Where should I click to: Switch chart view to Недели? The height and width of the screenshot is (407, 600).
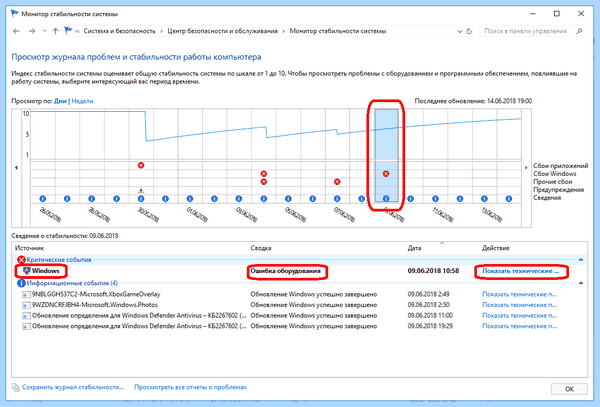[x=82, y=101]
